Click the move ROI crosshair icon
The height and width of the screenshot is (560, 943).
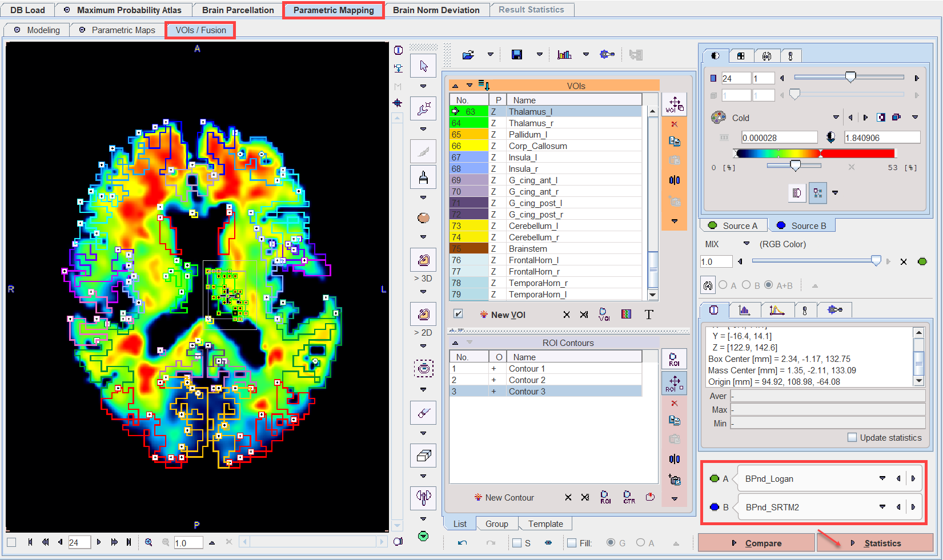(x=674, y=382)
